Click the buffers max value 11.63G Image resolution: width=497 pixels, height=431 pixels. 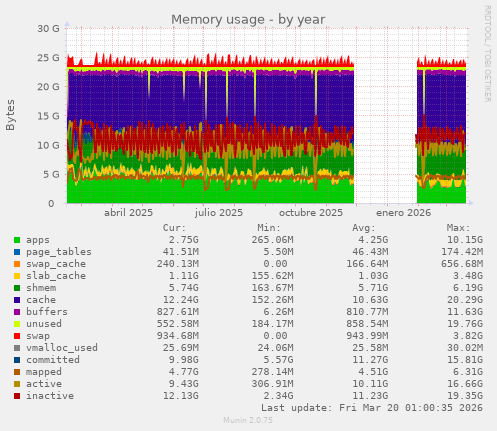[465, 312]
